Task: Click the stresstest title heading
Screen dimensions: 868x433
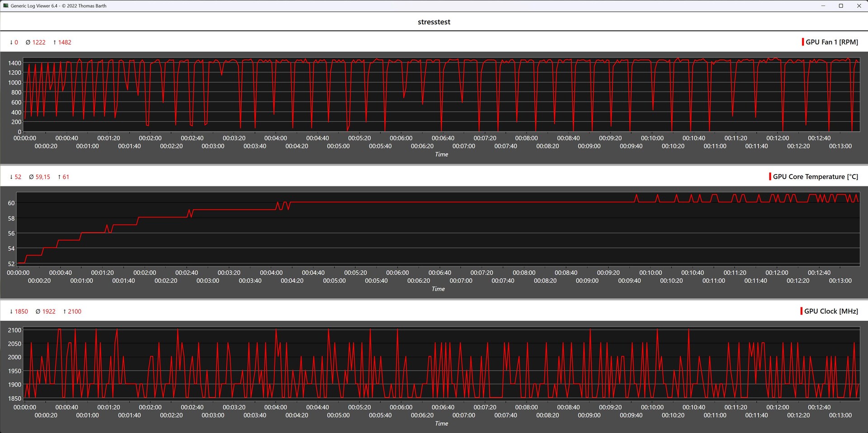Action: (434, 22)
